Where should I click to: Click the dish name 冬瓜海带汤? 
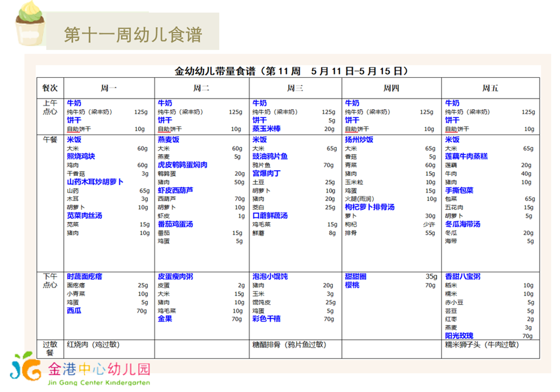click(x=463, y=224)
